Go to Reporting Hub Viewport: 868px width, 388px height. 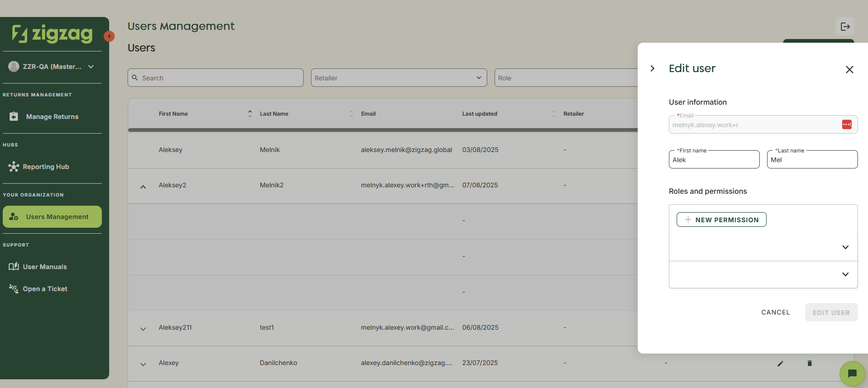coord(46,167)
